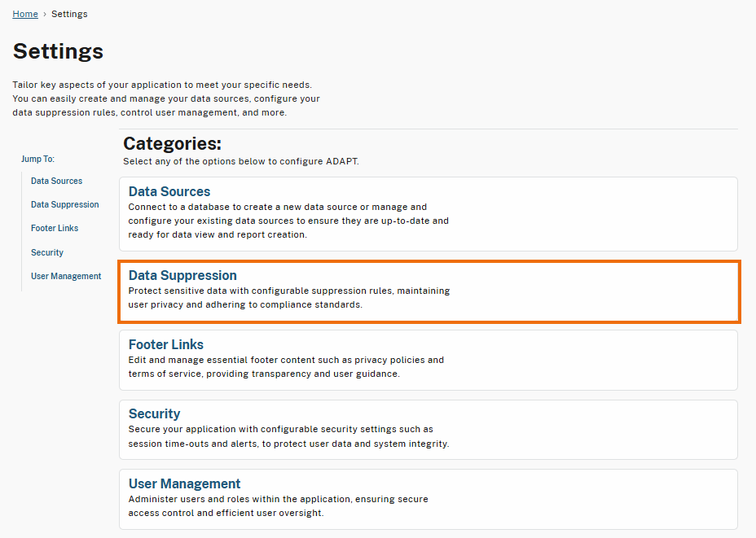Image resolution: width=756 pixels, height=538 pixels.
Task: Click the Data Suppression heading link
Action: (182, 275)
